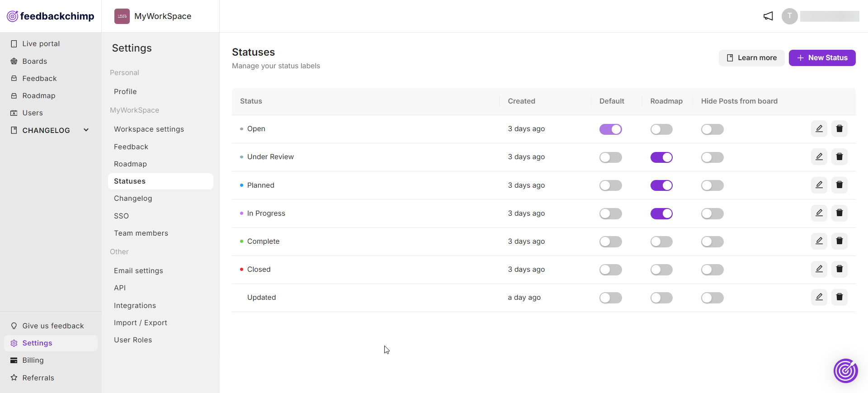Open Import / Export settings
This screenshot has width=868, height=393.
coord(141,323)
